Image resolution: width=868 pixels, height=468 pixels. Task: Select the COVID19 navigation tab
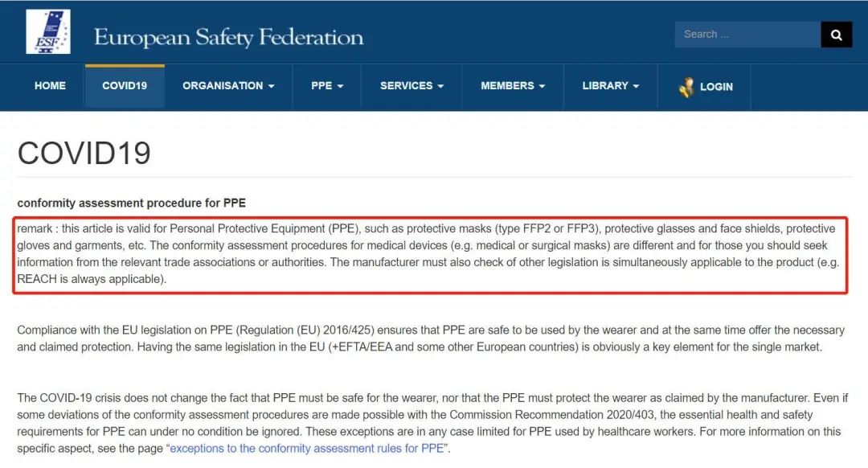tap(125, 86)
